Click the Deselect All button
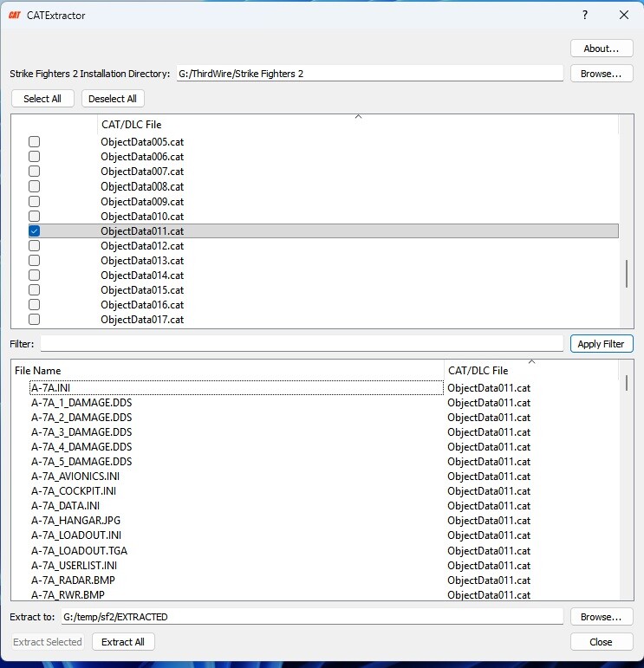 tap(113, 99)
